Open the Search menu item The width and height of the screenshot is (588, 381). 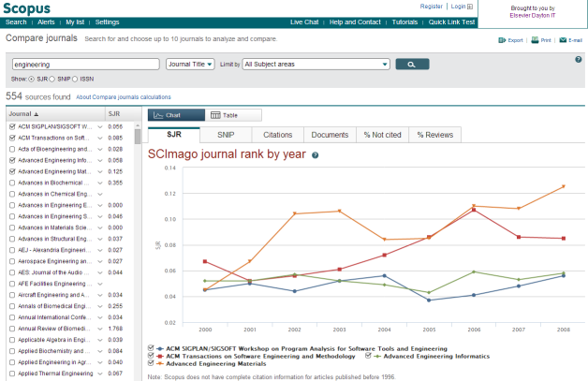[x=16, y=22]
